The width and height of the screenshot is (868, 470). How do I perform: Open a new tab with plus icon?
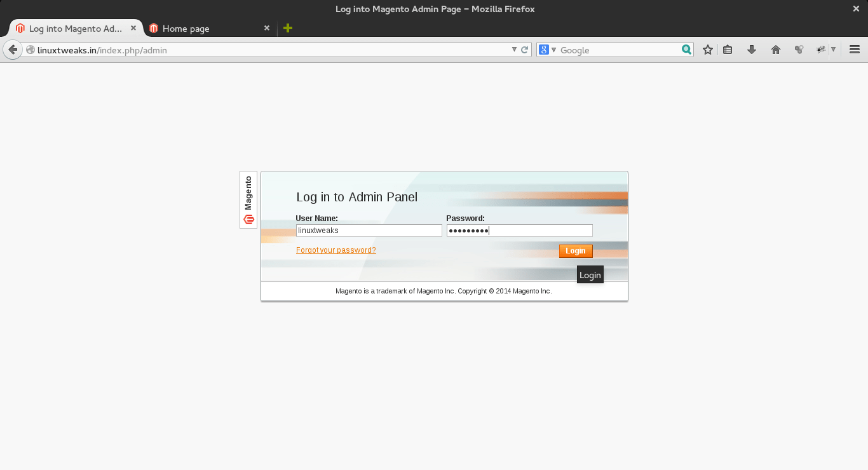288,28
